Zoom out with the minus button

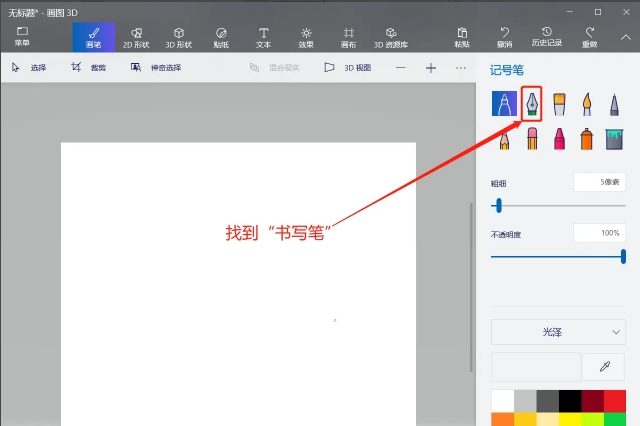pyautogui.click(x=401, y=68)
